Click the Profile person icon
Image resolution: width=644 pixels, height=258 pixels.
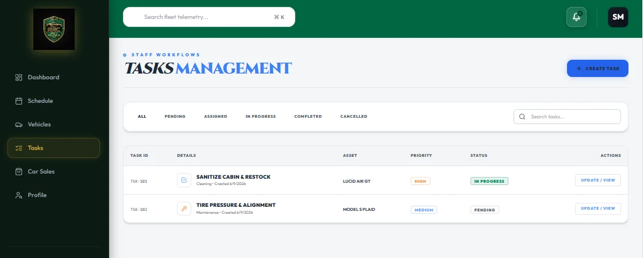[18, 195]
